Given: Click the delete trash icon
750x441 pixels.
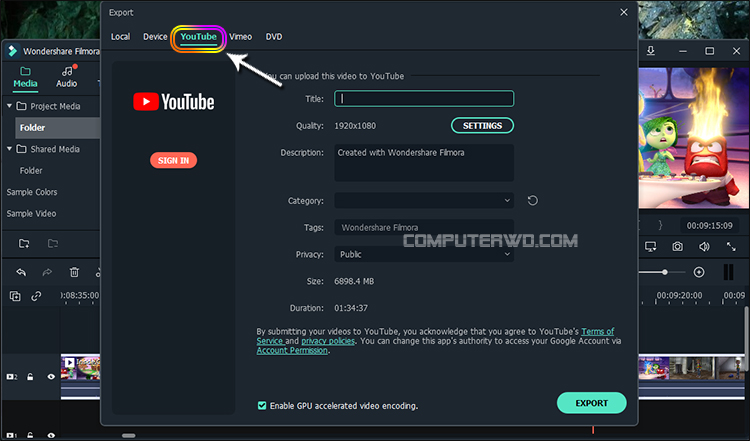Looking at the screenshot, I should [x=74, y=272].
